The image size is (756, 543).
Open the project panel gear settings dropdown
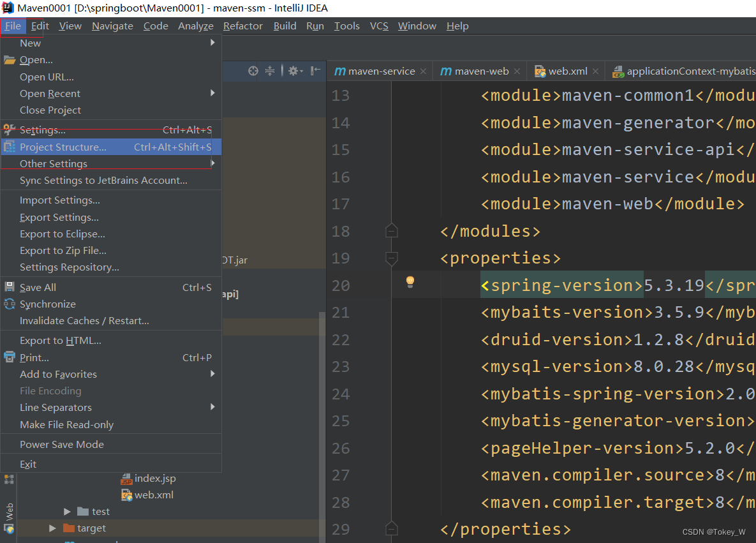click(295, 71)
